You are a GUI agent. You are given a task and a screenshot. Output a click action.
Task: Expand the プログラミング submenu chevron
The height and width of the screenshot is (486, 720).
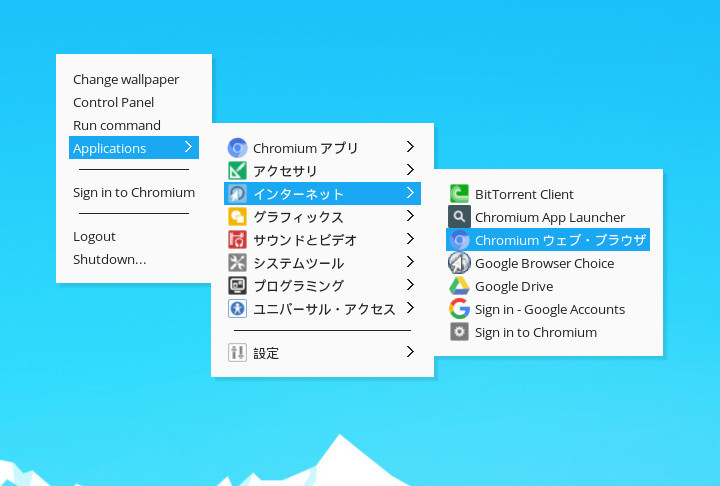[410, 285]
